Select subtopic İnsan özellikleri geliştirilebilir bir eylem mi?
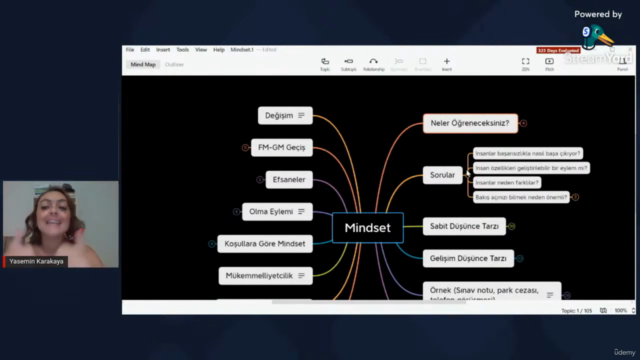 531,168
